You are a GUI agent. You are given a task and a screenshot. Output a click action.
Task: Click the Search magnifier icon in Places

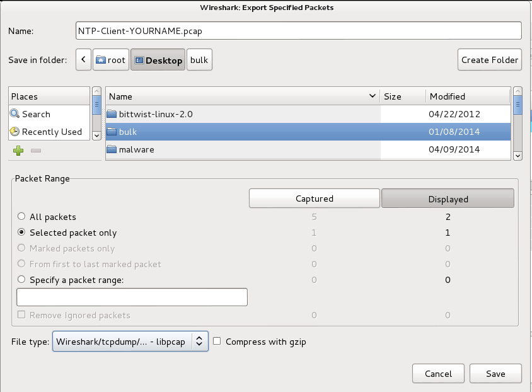click(x=16, y=114)
